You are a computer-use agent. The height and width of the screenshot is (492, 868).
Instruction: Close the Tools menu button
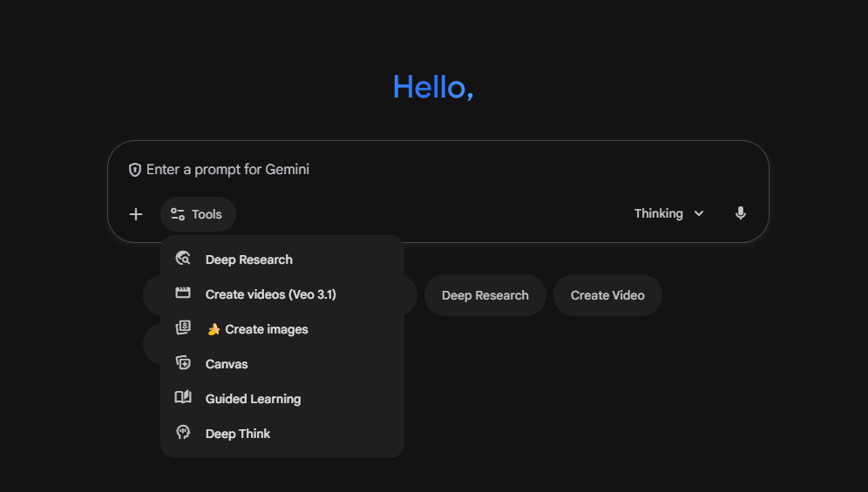[198, 214]
